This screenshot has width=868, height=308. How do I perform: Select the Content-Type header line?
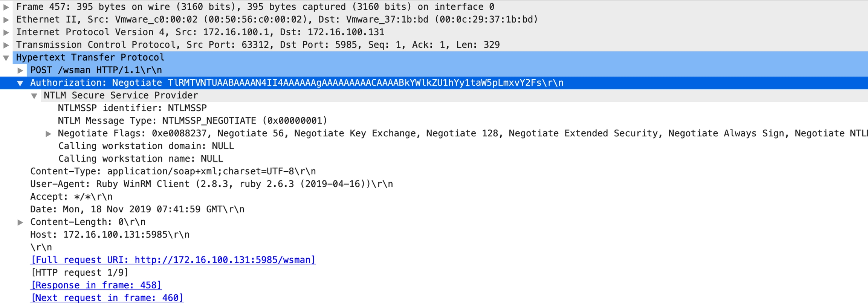point(173,171)
